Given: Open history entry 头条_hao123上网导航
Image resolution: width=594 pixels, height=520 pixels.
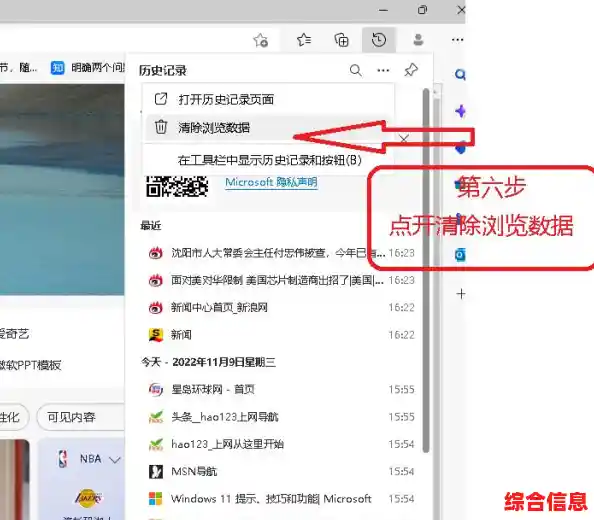Looking at the screenshot, I should click(x=281, y=417).
